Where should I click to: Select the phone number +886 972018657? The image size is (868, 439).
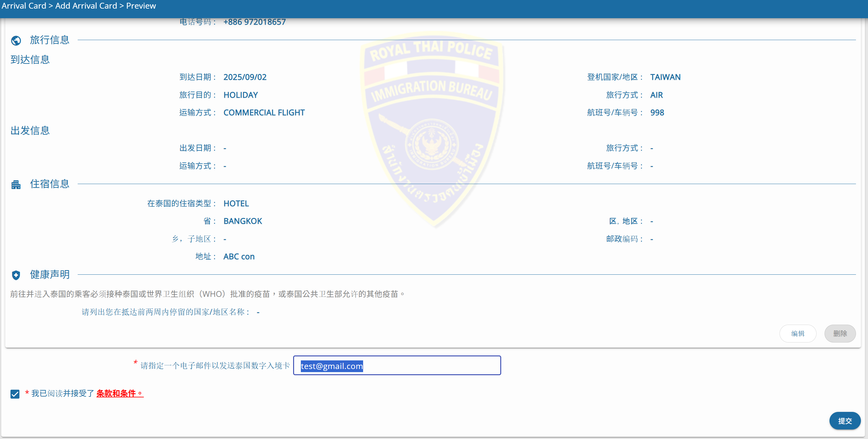254,22
